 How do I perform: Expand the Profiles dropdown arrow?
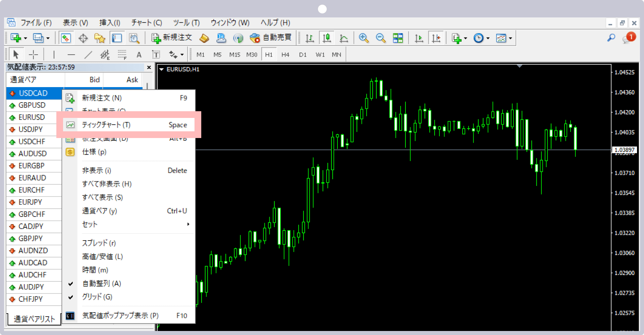(48, 38)
